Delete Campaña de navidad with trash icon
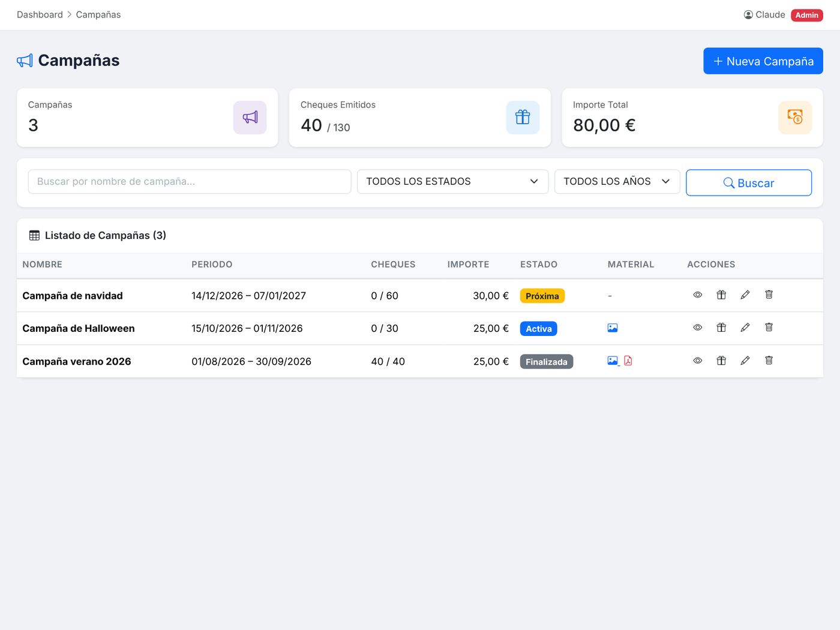The height and width of the screenshot is (630, 840). point(769,295)
